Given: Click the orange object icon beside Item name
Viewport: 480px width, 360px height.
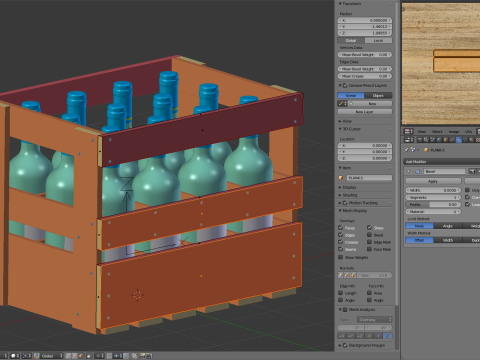Looking at the screenshot, I should pos(341,178).
